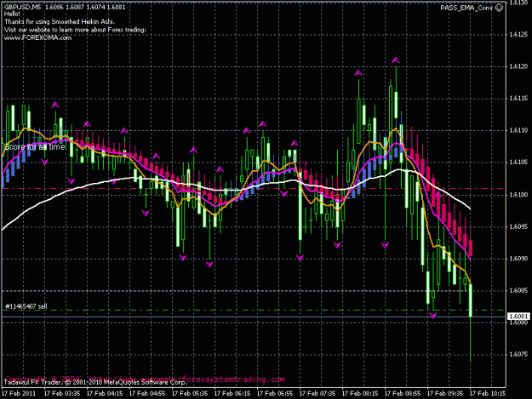This screenshot has height=399, width=532.
Task: Select the '#11465407 sell' order label
Action: (x=26, y=306)
